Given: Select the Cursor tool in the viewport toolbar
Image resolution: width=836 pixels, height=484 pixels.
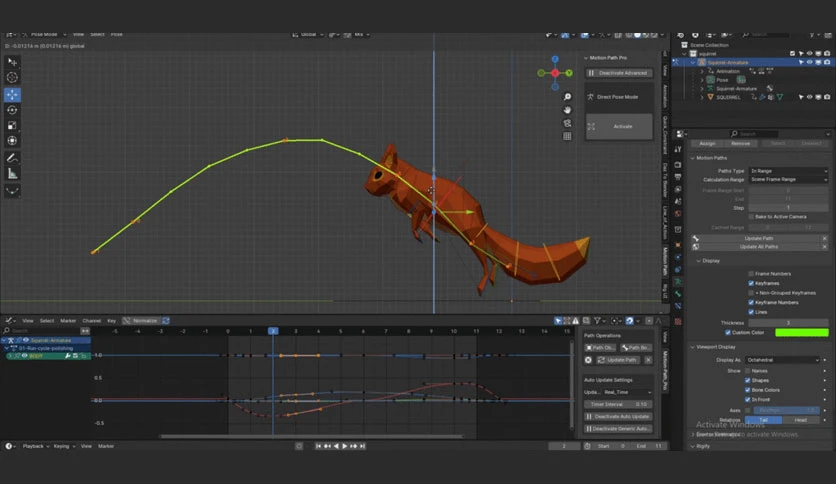Looking at the screenshot, I should 12,78.
